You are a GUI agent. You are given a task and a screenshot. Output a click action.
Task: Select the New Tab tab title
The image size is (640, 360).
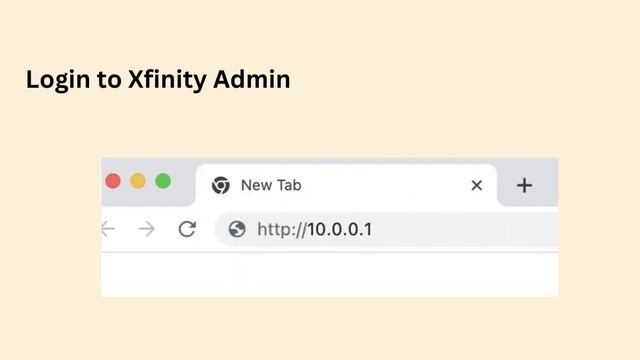(271, 185)
